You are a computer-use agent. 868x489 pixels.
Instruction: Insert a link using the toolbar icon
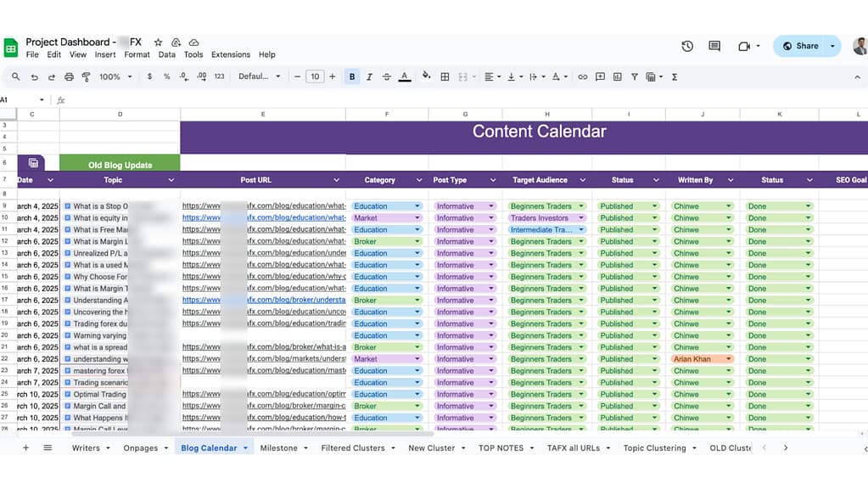583,76
